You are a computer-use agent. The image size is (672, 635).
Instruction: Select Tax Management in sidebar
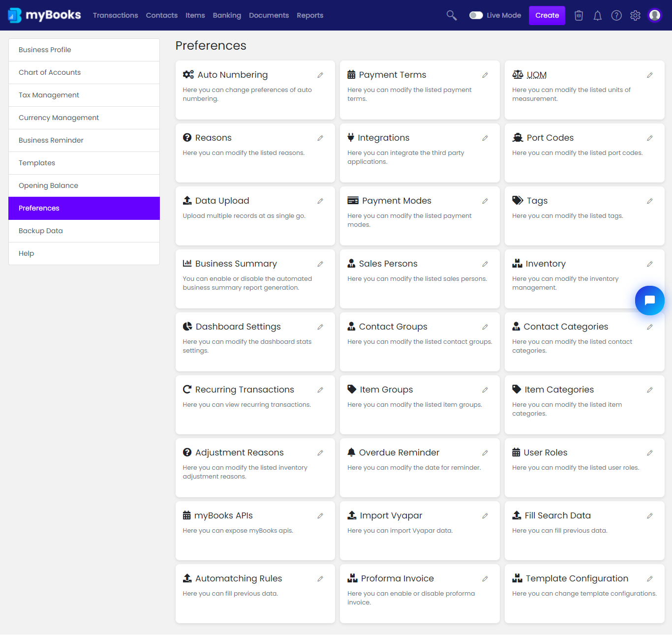coord(84,95)
